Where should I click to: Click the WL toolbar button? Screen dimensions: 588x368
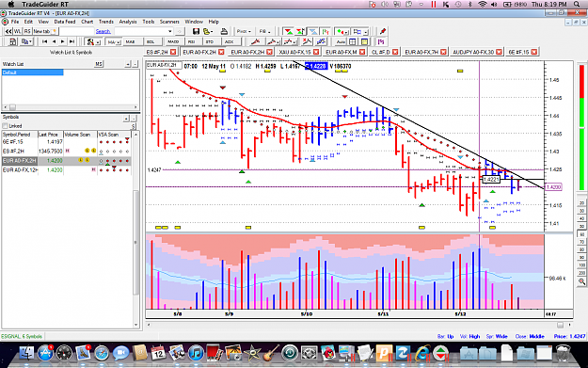pos(17,31)
